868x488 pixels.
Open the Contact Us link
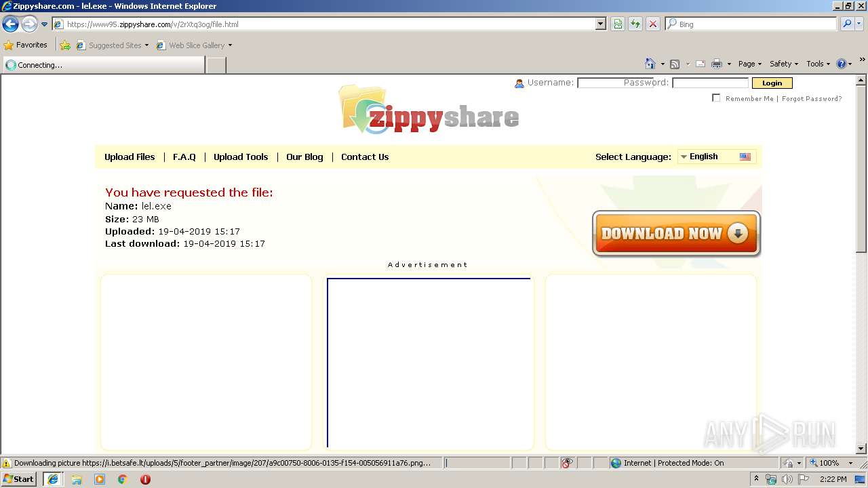tap(365, 157)
